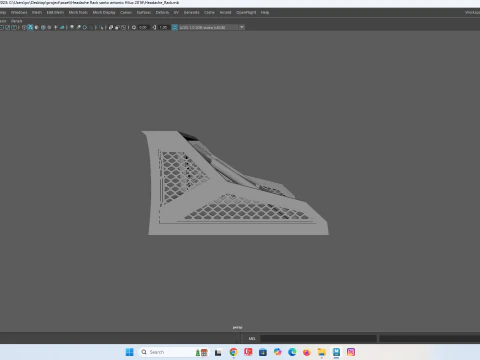
Task: Open ACES 1.0 SDR-video view transform dropdown
Action: tap(211, 27)
